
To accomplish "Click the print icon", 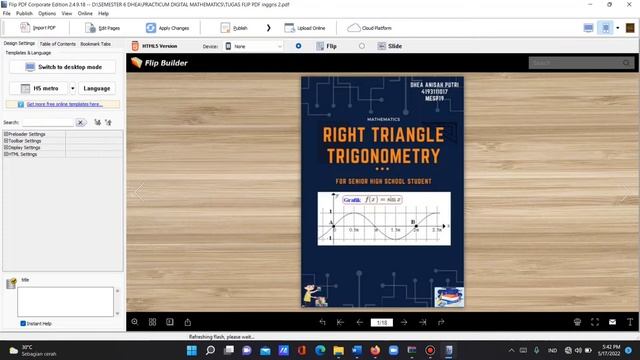I will point(577,322).
